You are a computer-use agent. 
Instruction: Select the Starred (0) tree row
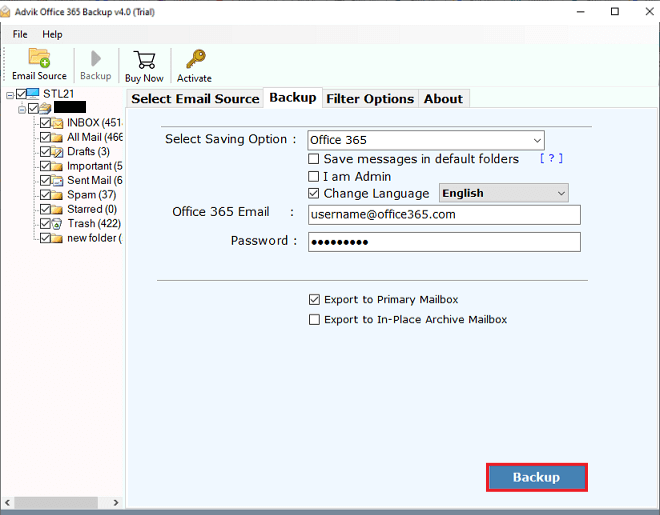click(92, 209)
